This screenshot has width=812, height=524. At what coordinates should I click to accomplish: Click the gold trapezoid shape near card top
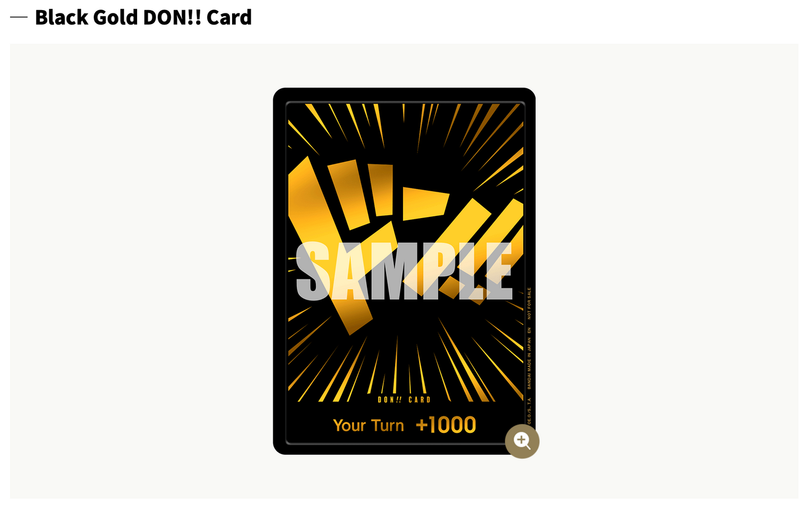click(x=425, y=204)
